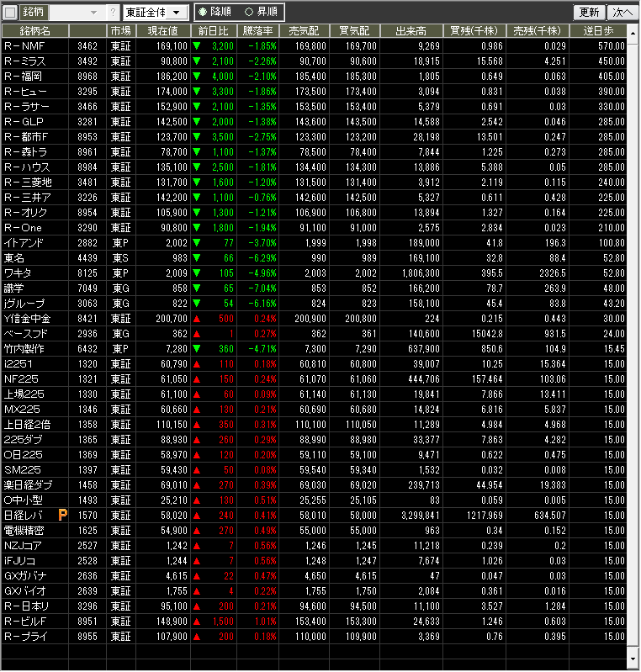Select the イトアンド stock row name
641x672 pixels.
(x=24, y=243)
